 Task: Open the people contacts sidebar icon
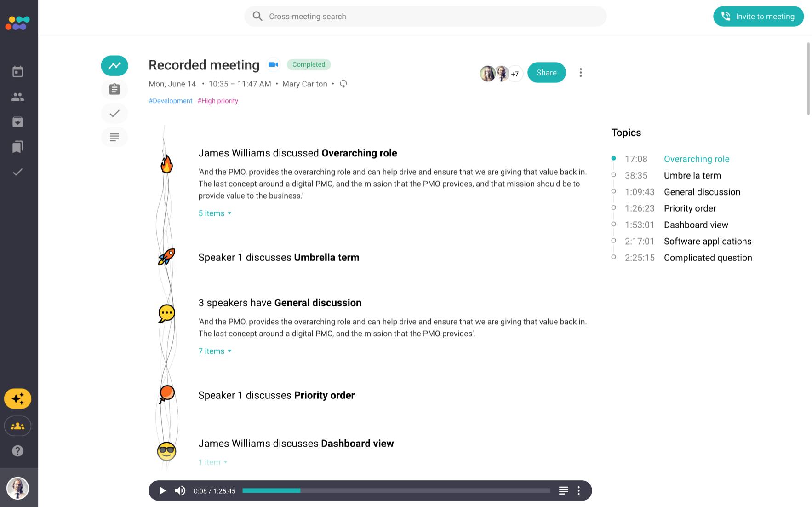pyautogui.click(x=17, y=97)
